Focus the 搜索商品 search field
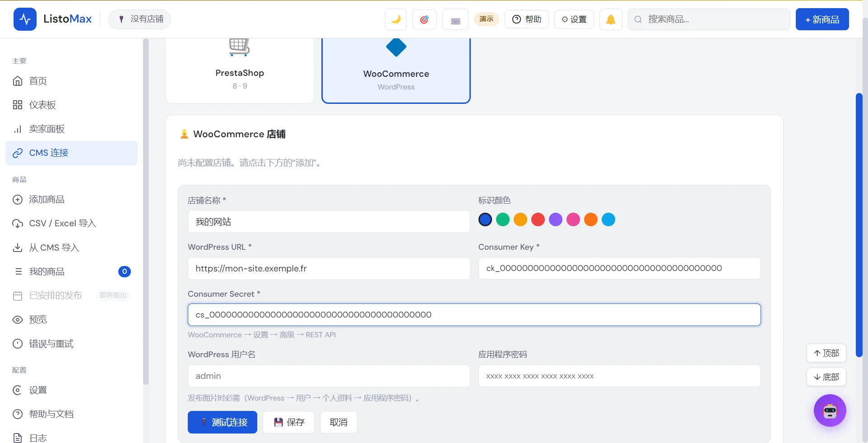The width and height of the screenshot is (868, 443). point(709,19)
